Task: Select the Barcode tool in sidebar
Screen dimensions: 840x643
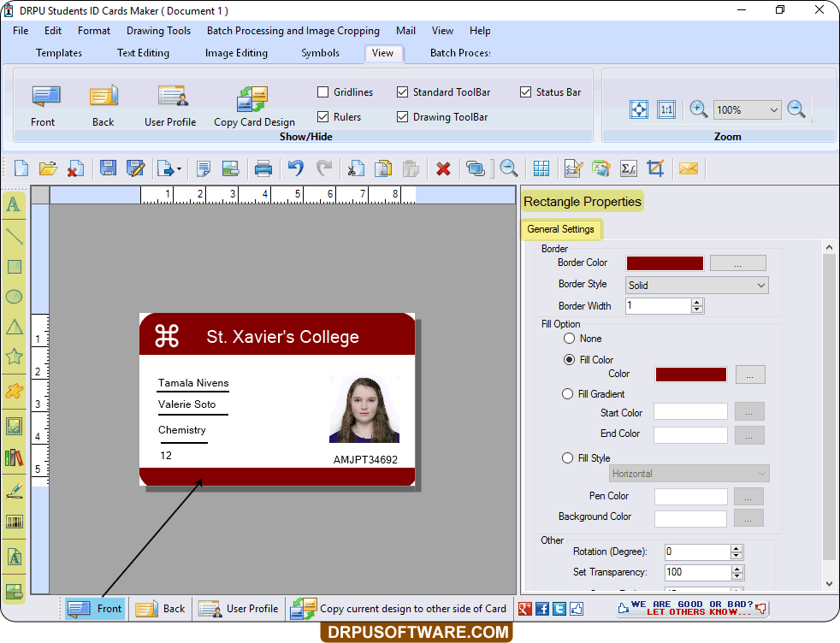Action: pyautogui.click(x=14, y=522)
